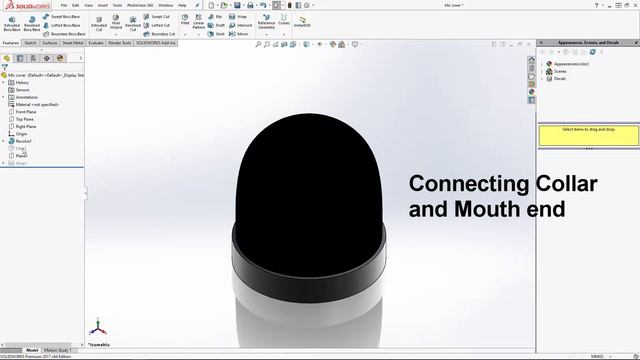Viewport: 640px width, 360px height.
Task: Select the Wrap feature tool
Action: pyautogui.click(x=238, y=17)
